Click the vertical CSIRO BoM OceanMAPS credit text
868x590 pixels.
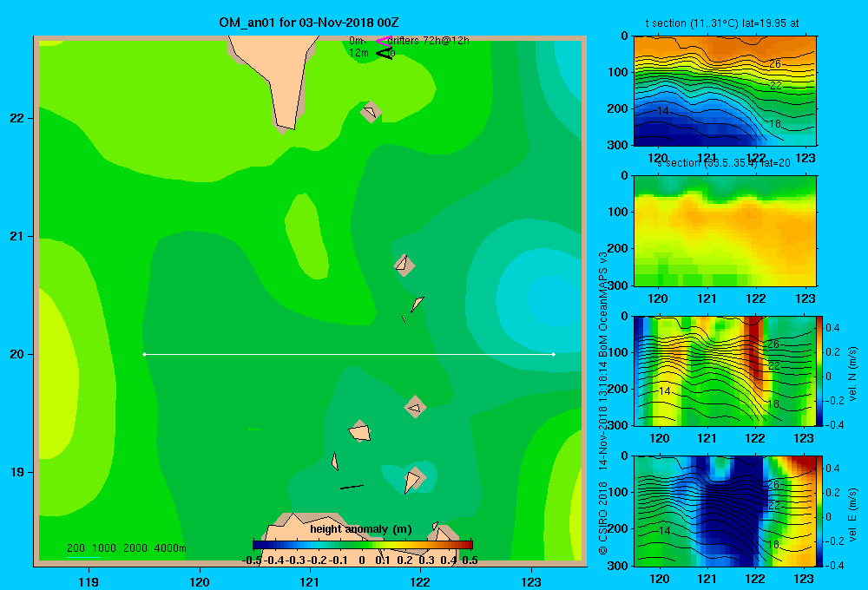603,403
